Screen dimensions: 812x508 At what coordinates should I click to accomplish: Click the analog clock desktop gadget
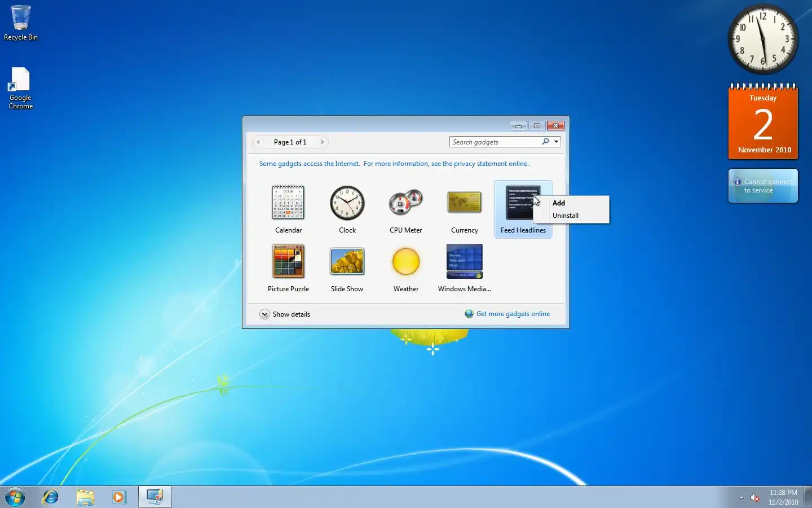coord(763,39)
